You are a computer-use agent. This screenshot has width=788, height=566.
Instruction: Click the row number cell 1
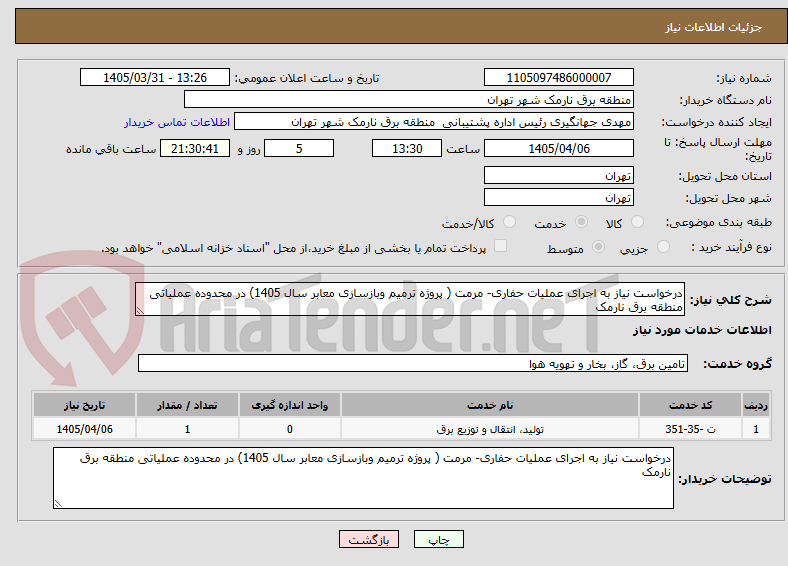click(x=756, y=429)
